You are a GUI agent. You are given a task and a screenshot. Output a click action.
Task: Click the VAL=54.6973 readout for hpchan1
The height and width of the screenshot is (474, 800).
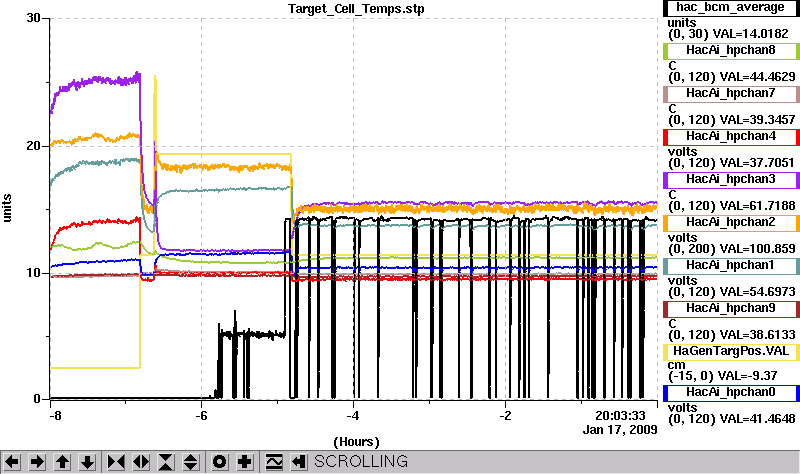pyautogui.click(x=757, y=292)
